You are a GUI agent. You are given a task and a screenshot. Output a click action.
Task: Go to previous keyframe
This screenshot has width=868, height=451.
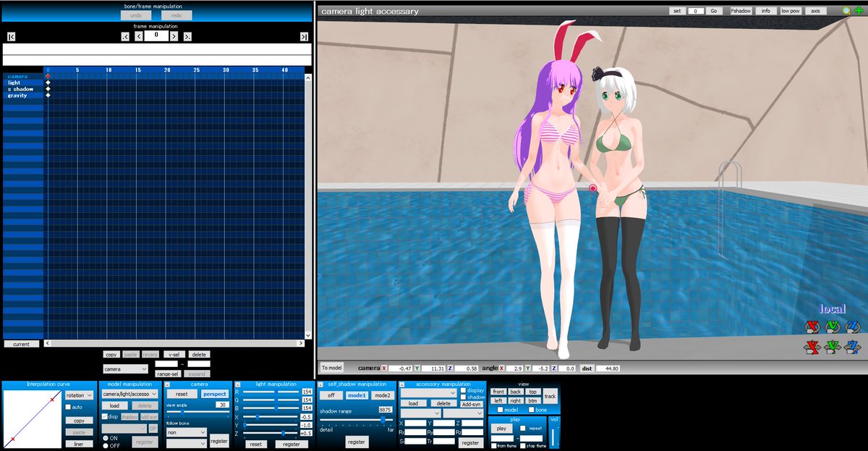[125, 36]
